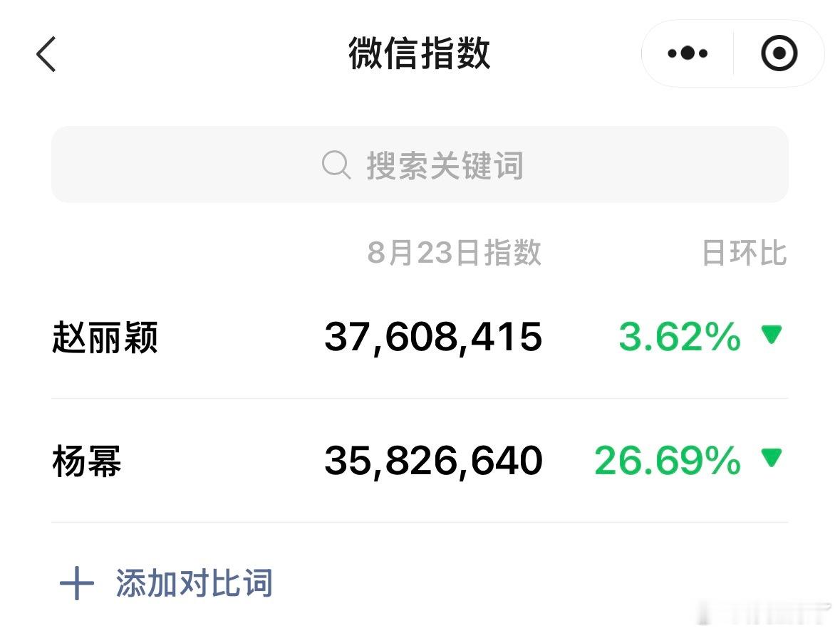Viewport: 840px width, 633px height.
Task: Tap index value 37,608,415
Action: click(433, 338)
